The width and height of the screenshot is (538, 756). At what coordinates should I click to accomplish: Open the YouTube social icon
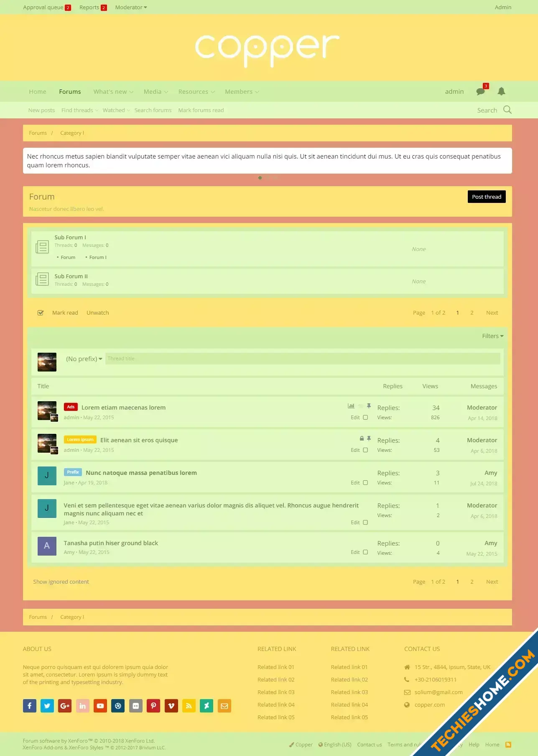click(x=100, y=706)
